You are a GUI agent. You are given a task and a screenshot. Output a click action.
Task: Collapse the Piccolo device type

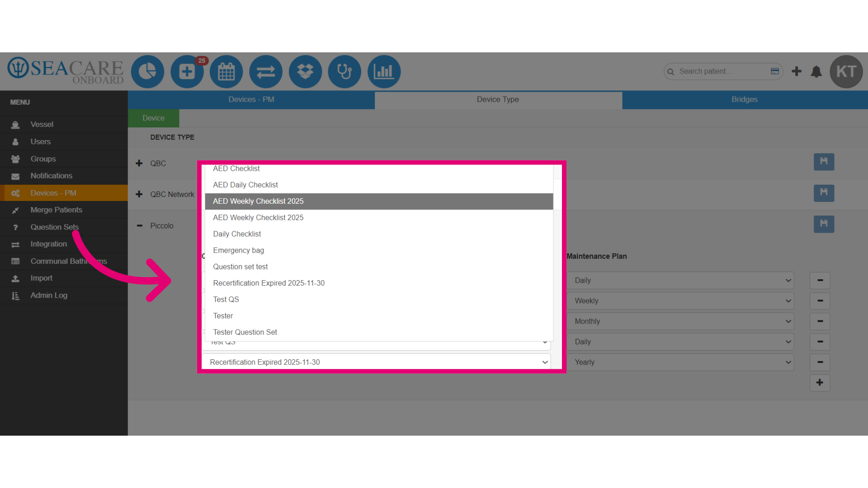point(139,225)
